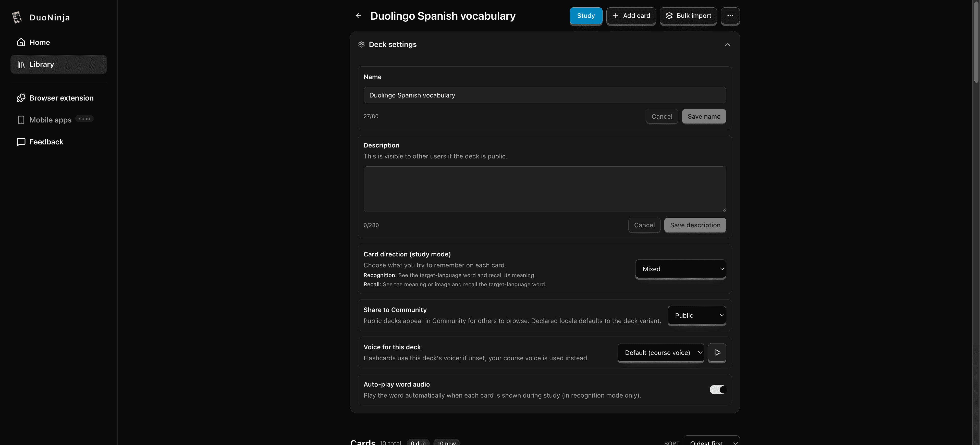Click the Mobile apps phone icon
Viewport: 980px width, 445px height.
coord(21,119)
